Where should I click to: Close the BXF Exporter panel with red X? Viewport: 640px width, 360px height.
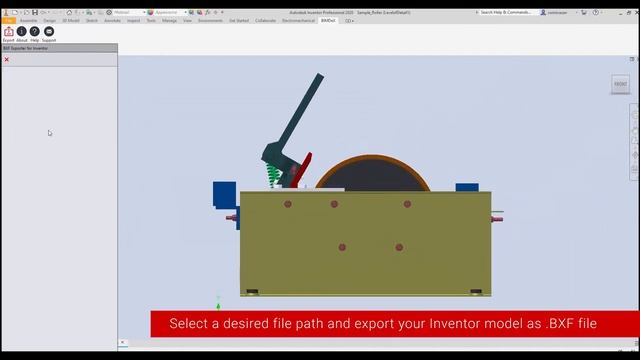pyautogui.click(x=7, y=60)
